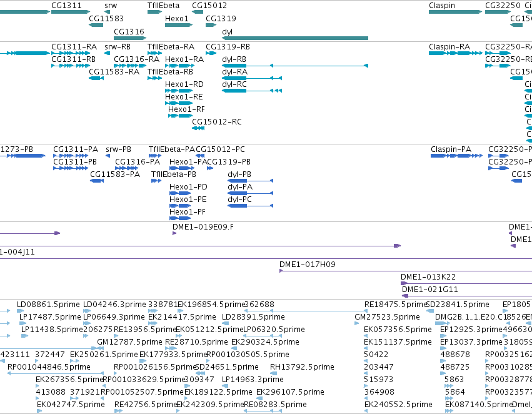Click the dyl-RB transcript label
This screenshot has height=414, width=532.
(x=234, y=59)
